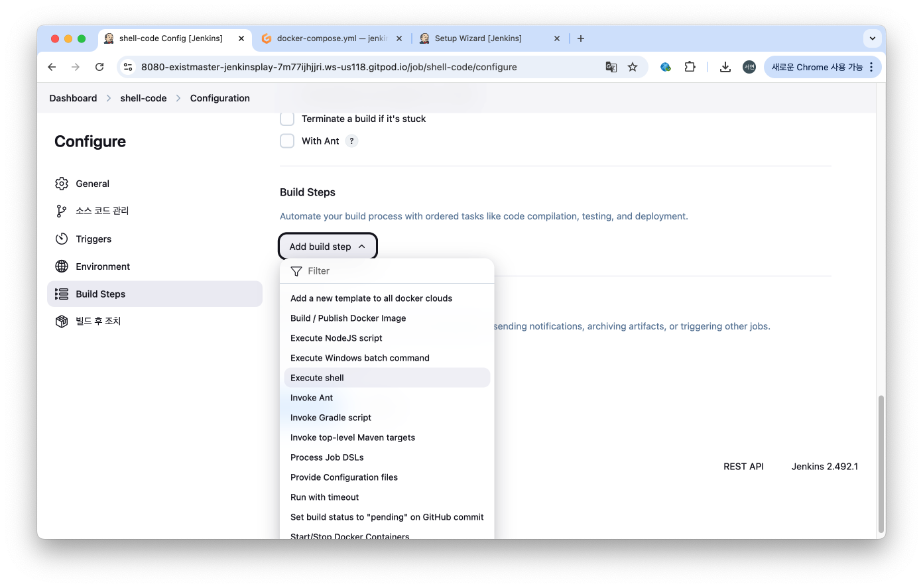Screen dimensions: 923x588
Task: Click the browser forward arrow
Action: pos(76,67)
